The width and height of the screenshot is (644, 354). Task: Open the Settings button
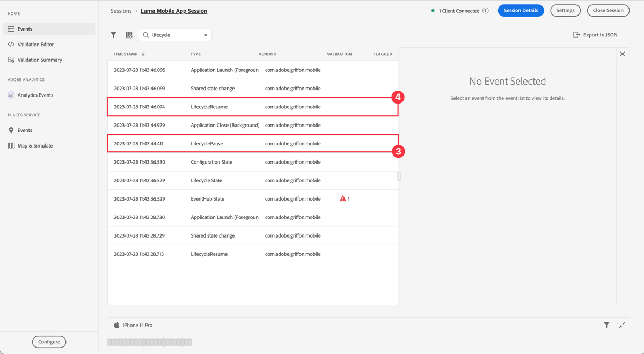(x=565, y=10)
